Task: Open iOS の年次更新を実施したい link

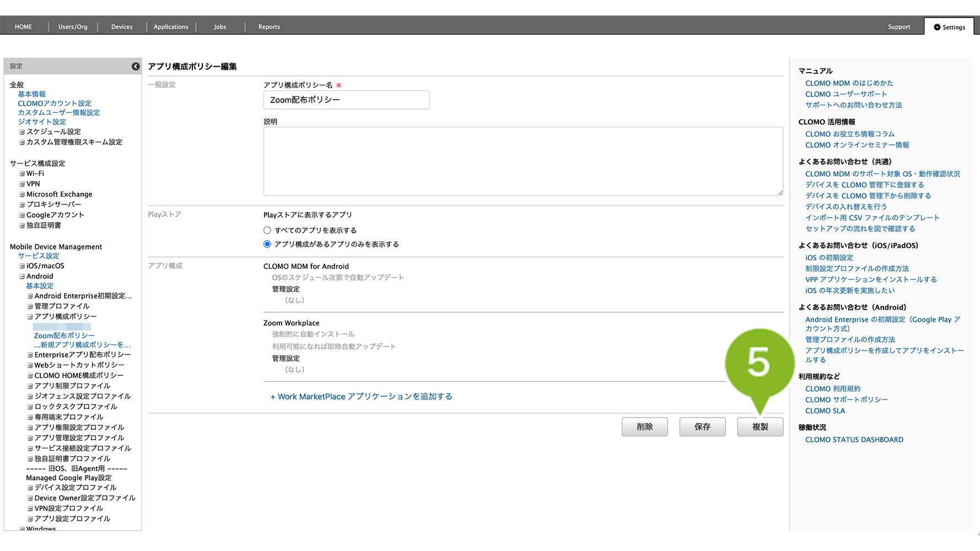Action: (850, 290)
